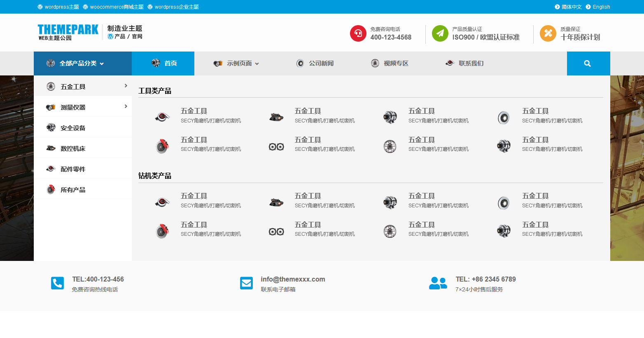Switch language to English
Viewport: 644px width, 338px height.
[601, 7]
